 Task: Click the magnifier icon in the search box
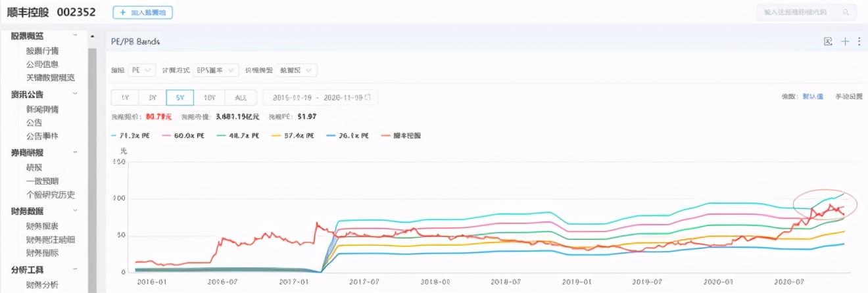pyautogui.click(x=846, y=12)
